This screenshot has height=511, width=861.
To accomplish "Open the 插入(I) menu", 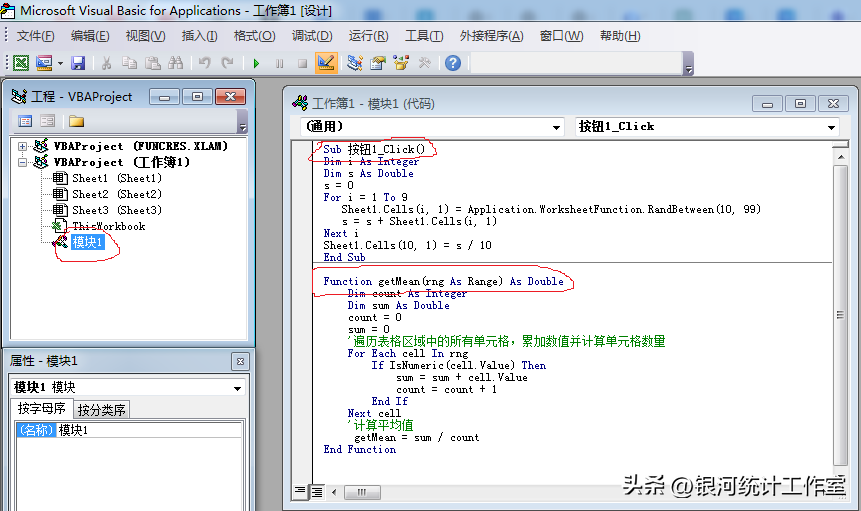I will click(x=200, y=36).
